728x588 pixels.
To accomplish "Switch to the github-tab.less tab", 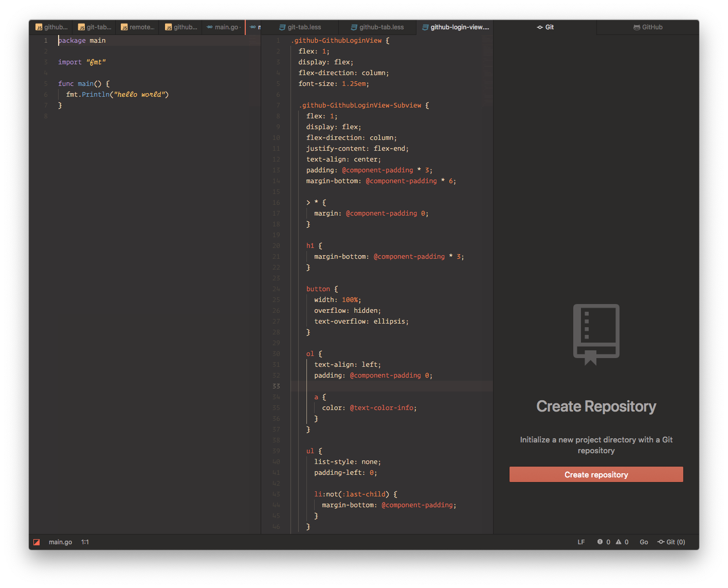I will [x=378, y=27].
